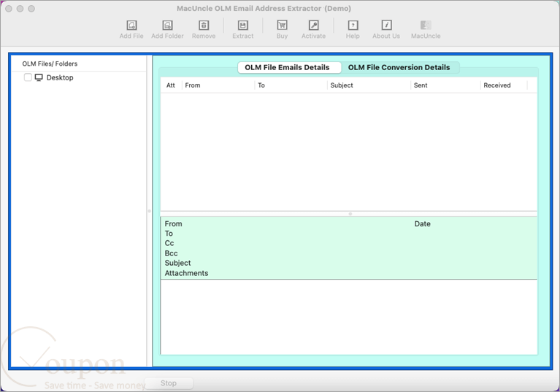Click the Date label in preview
The width and height of the screenshot is (560, 392).
pos(423,224)
